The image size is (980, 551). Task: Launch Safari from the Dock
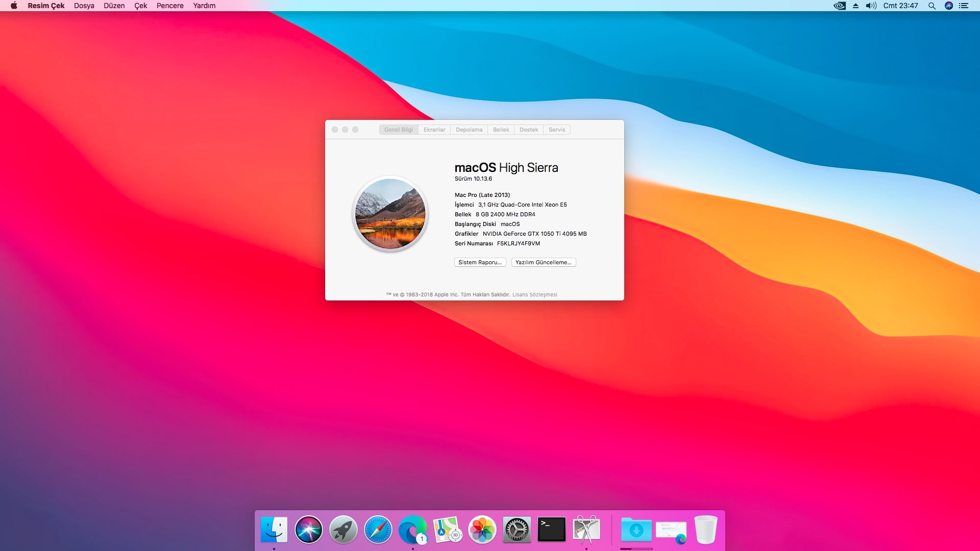[378, 530]
